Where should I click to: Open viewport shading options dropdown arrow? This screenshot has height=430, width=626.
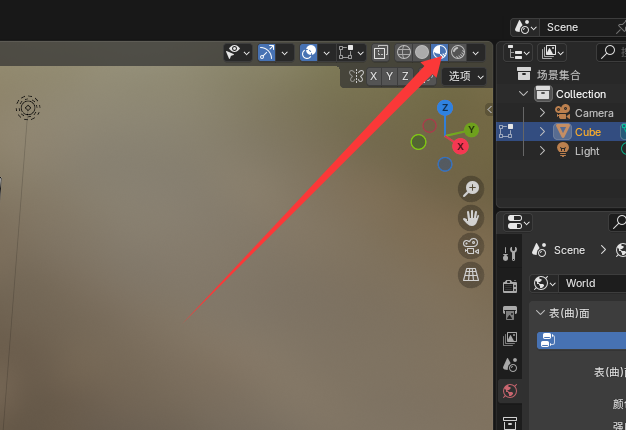(x=475, y=52)
